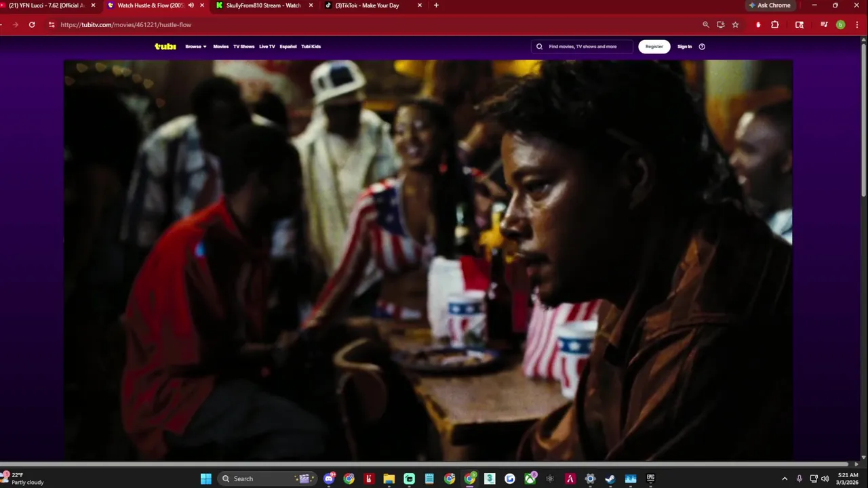Screen dimensions: 868x488
Task: Click the tab search lens toolbar icon
Action: click(x=800, y=24)
